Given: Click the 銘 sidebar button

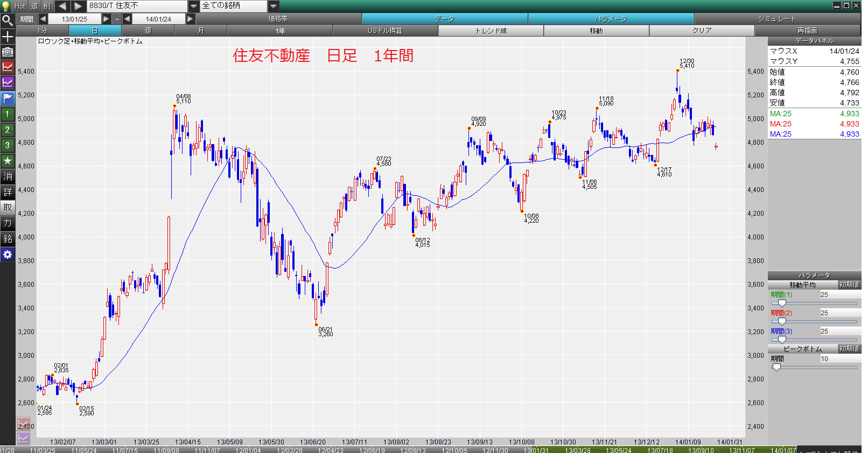Looking at the screenshot, I should click(8, 239).
